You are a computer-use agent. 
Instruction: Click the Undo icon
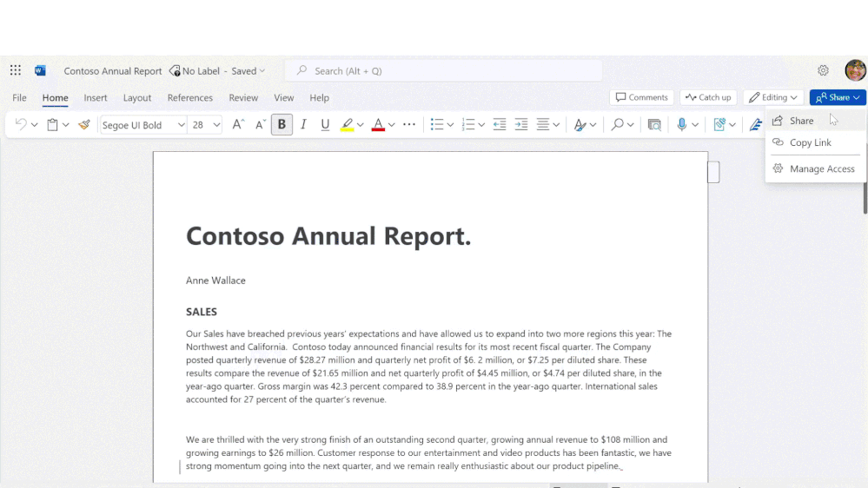[x=21, y=124]
